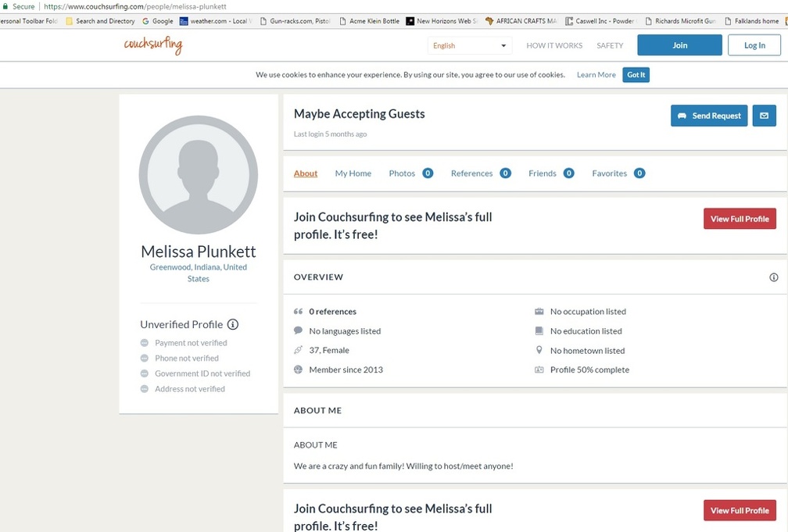Click the browser address bar URL
Viewport: 788px width, 532px height.
(x=135, y=6)
